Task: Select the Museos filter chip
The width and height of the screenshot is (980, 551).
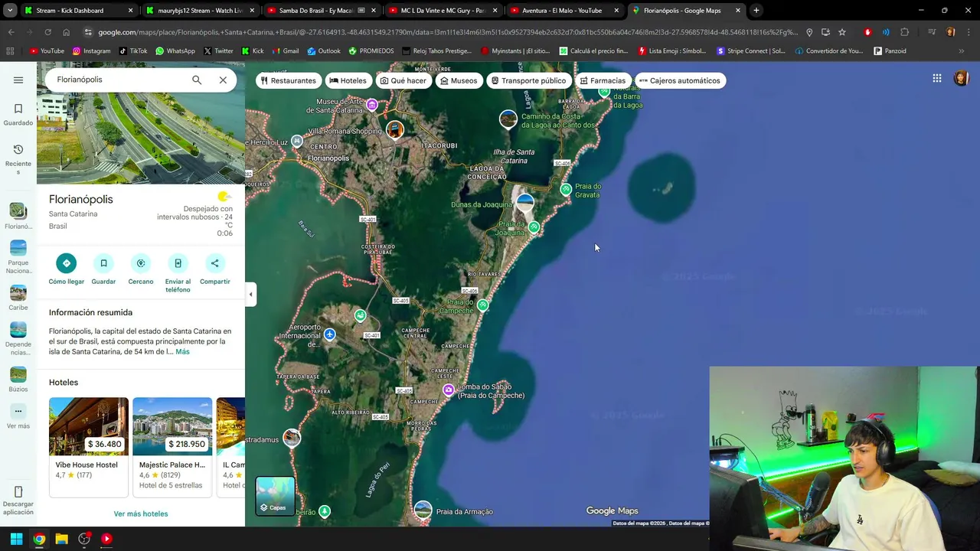Action: tap(459, 80)
